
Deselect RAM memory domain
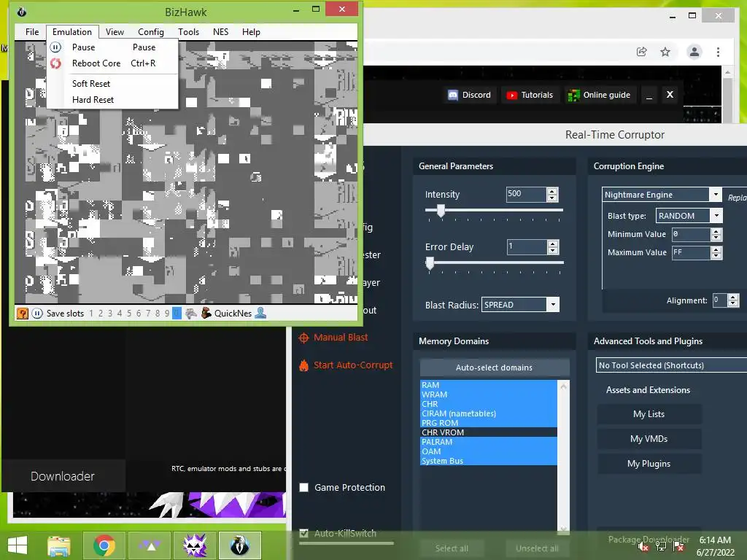tap(488, 385)
